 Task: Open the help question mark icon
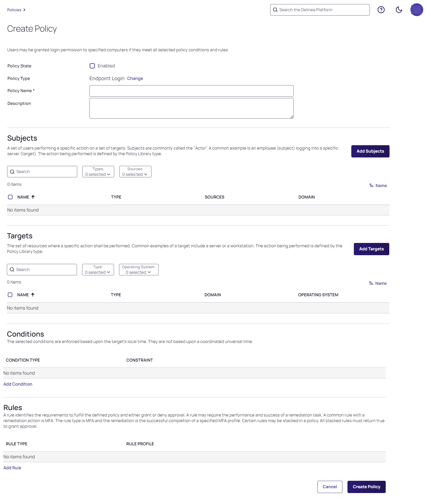coord(381,10)
